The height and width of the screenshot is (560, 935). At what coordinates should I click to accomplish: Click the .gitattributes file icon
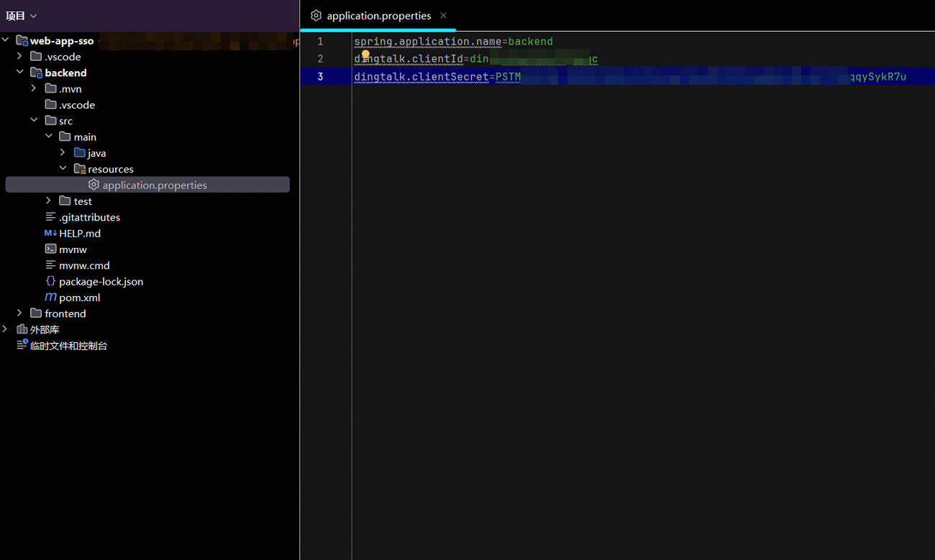[50, 217]
